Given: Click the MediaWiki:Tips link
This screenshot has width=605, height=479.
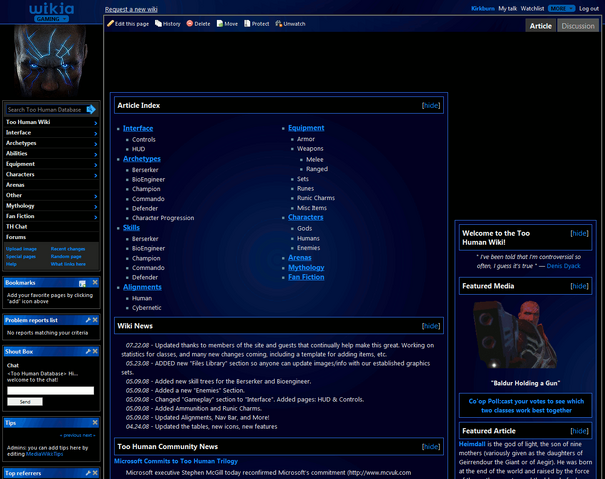Looking at the screenshot, I should click(45, 454).
